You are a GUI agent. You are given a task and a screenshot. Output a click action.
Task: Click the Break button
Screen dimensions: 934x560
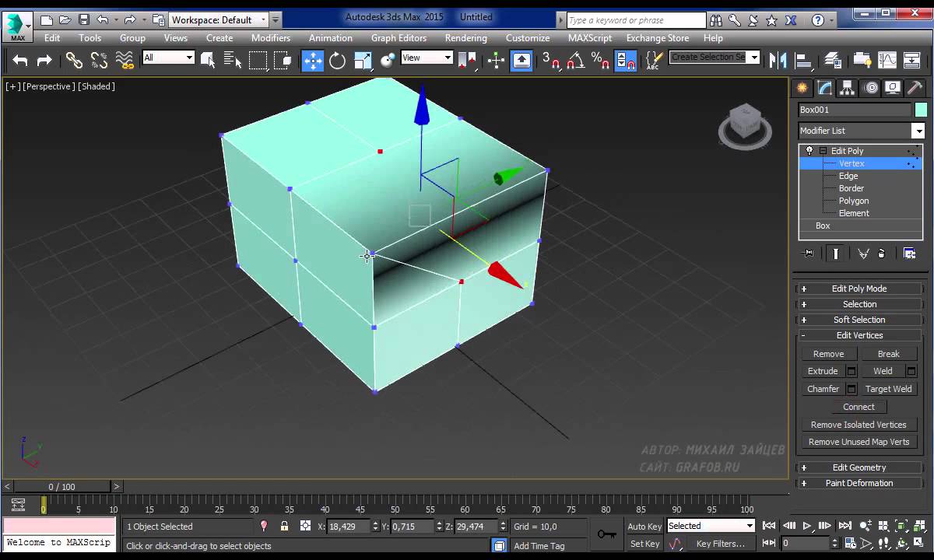tap(888, 354)
